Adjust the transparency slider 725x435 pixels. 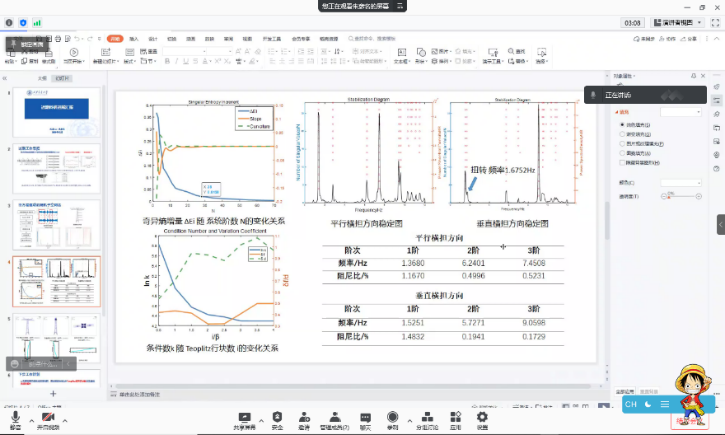click(680, 195)
